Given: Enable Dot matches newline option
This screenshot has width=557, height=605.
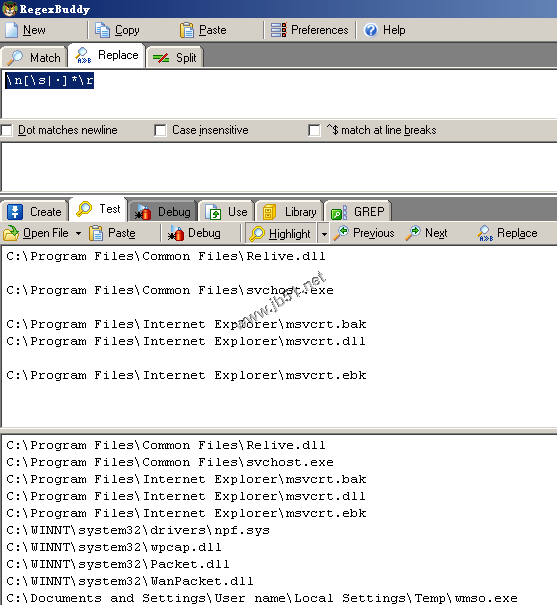Looking at the screenshot, I should 7,130.
